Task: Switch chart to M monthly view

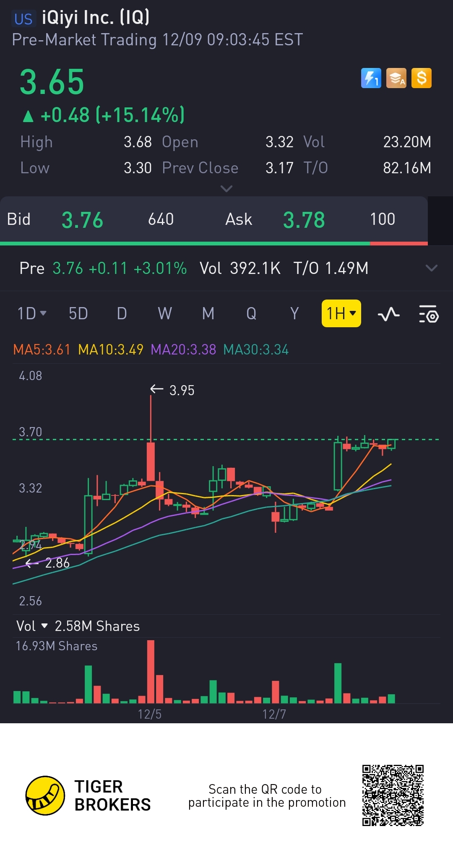Action: tap(208, 313)
